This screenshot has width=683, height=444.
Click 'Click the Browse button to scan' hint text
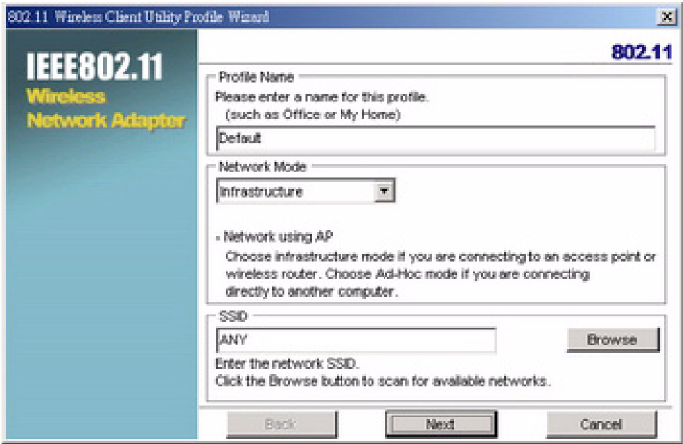click(x=382, y=381)
